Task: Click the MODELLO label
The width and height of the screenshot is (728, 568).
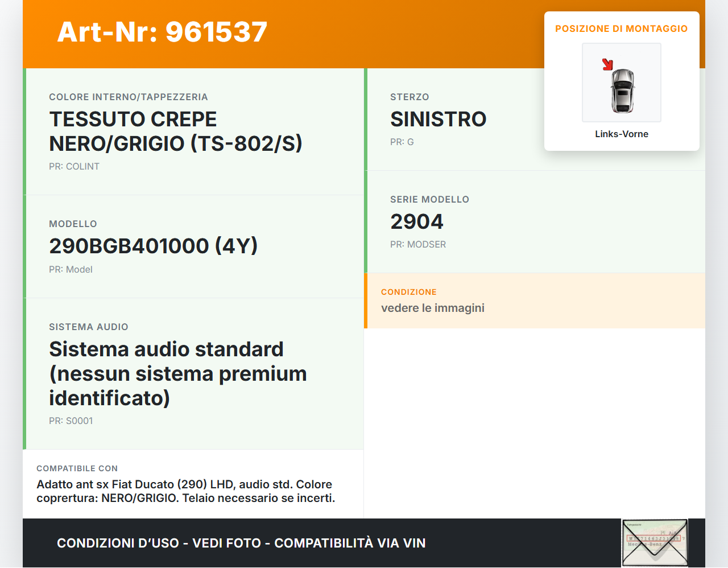Action: [73, 224]
